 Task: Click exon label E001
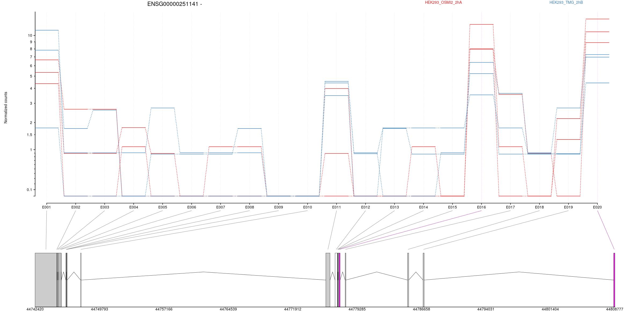click(46, 207)
